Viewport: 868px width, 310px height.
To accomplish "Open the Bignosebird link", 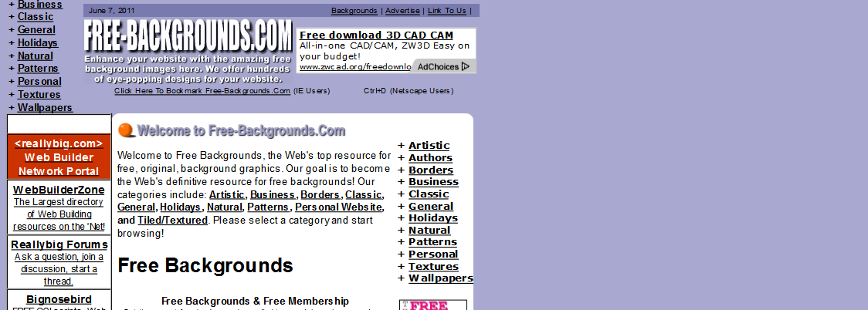I will [59, 299].
